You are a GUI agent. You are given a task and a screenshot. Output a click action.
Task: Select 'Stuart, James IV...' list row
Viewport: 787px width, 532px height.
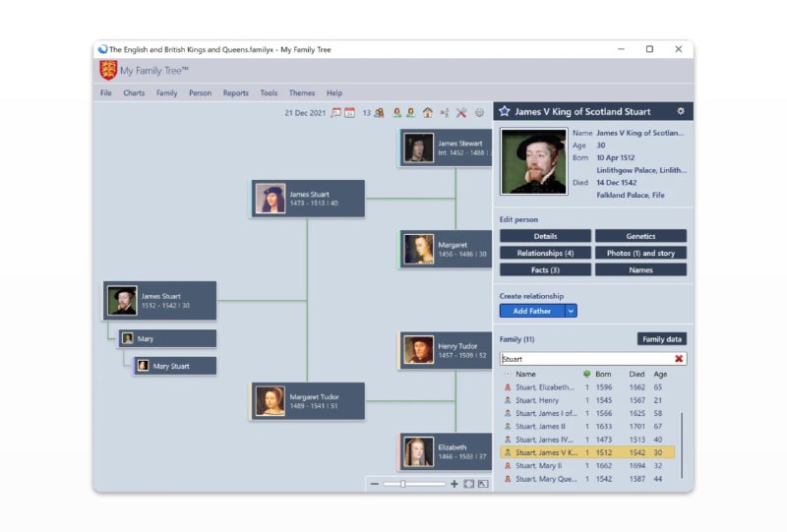[x=587, y=440]
